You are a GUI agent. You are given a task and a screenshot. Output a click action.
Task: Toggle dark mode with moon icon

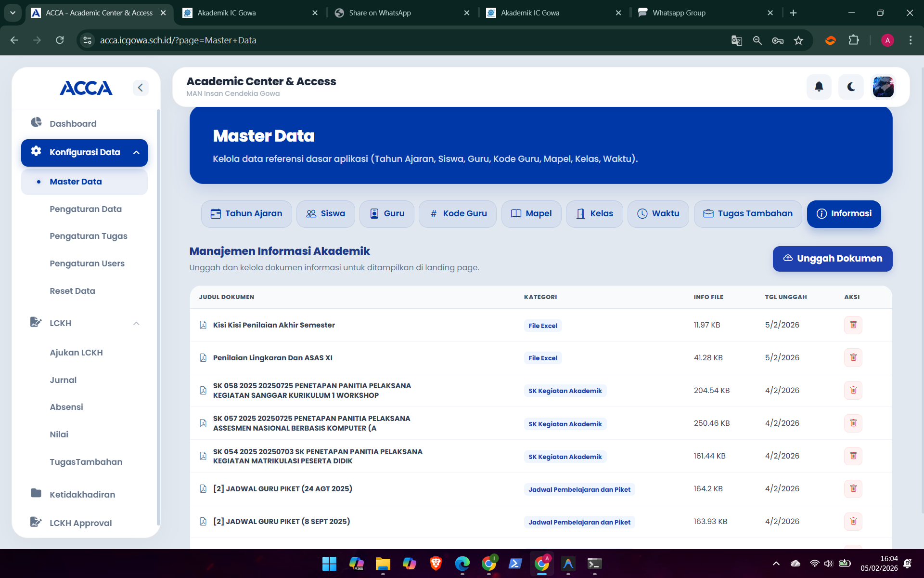coord(851,87)
